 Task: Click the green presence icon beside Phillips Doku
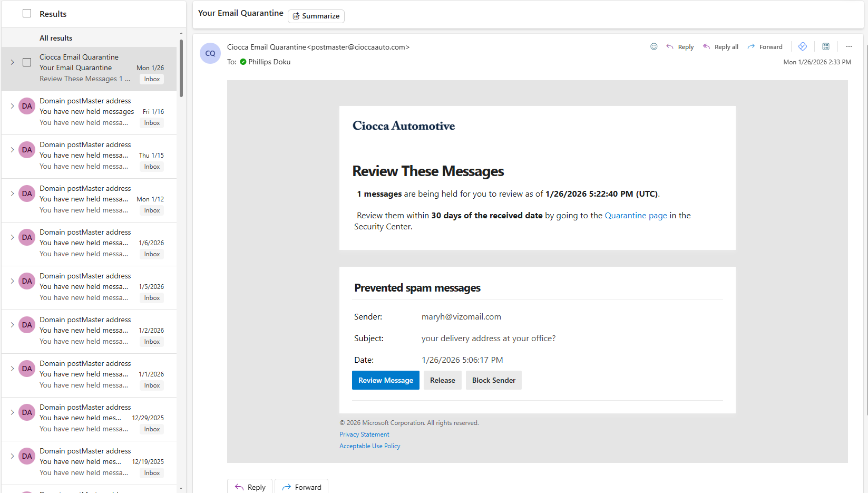[x=243, y=62]
